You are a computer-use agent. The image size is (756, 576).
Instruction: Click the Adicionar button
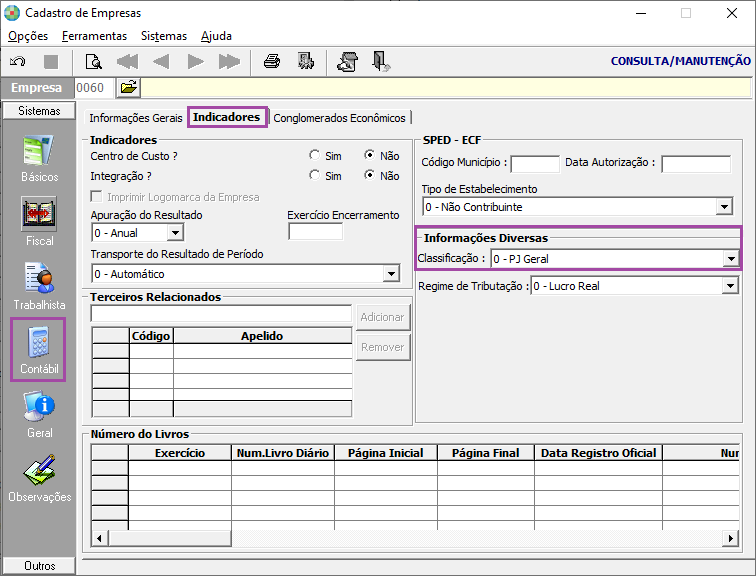coord(383,317)
